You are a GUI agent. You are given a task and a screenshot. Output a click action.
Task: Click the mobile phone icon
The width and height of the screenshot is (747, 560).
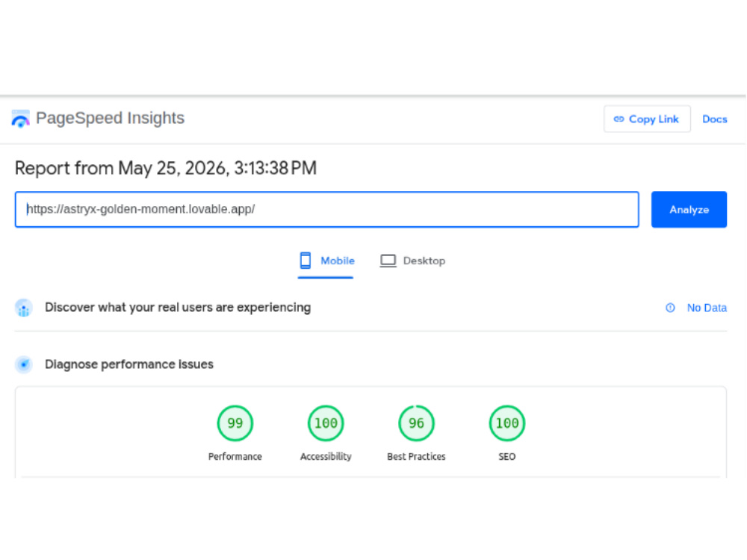pos(306,261)
